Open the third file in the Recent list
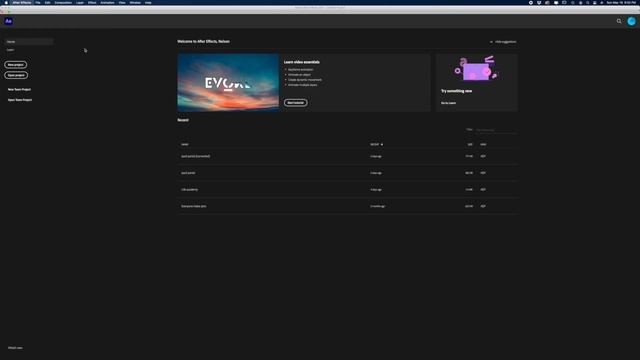The width and height of the screenshot is (640, 360). click(348, 189)
